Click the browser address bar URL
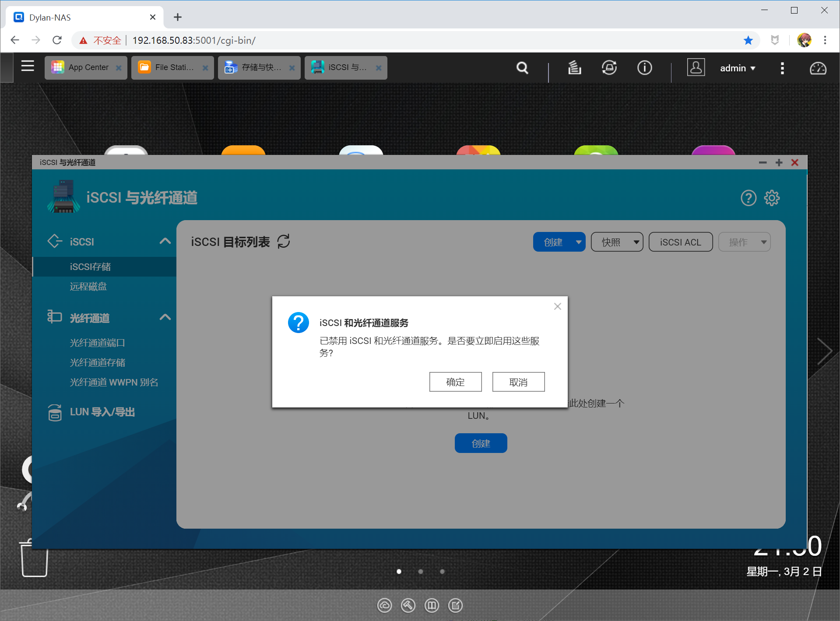Viewport: 840px width, 621px height. pos(194,40)
